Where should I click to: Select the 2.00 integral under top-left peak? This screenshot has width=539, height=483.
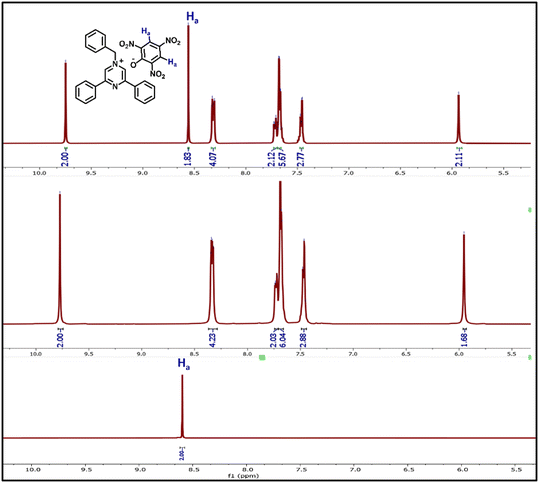tap(65, 160)
